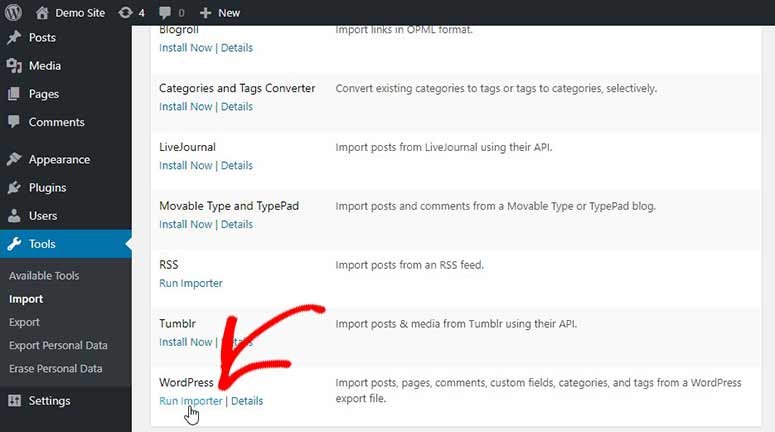The width and height of the screenshot is (775, 432).
Task: Open the comments bubble icon in admin bar
Action: tap(165, 13)
